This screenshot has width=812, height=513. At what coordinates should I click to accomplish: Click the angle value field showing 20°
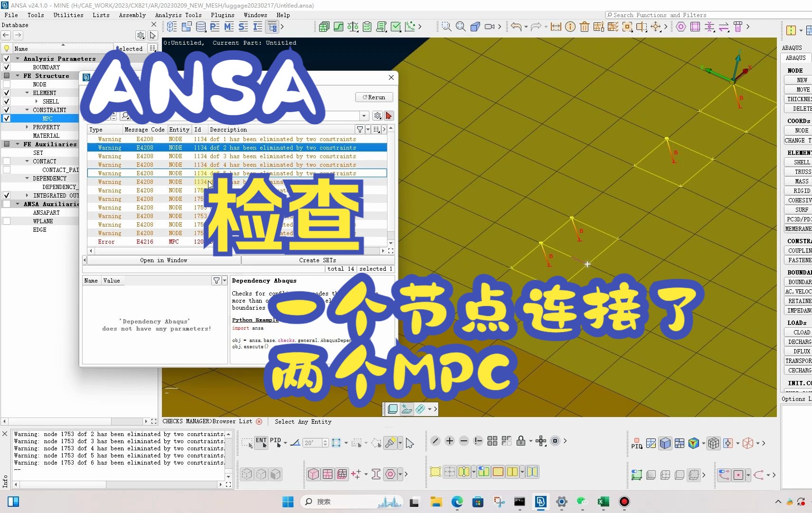[312, 443]
